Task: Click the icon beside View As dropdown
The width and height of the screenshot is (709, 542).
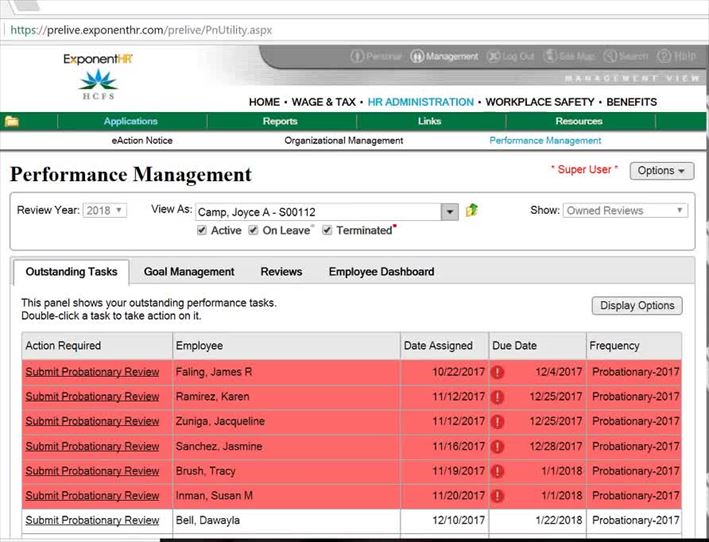Action: click(473, 211)
